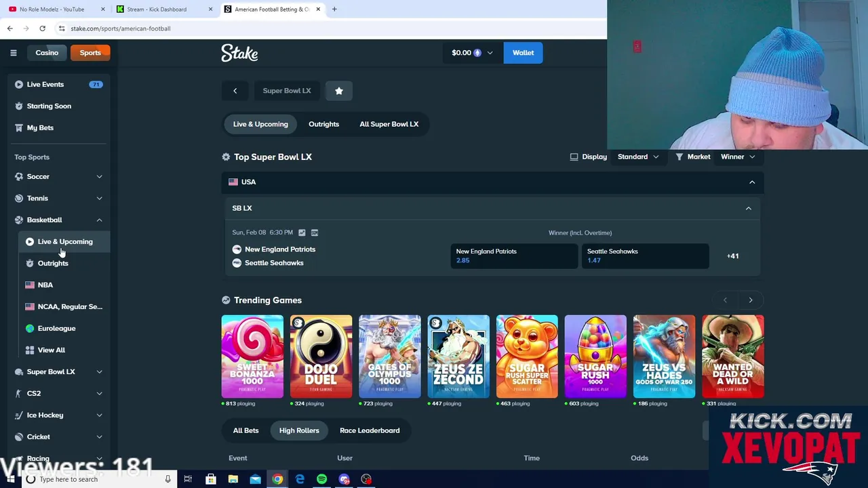Select the Outrights tab at top
Screen dimensions: 868x488
323,124
